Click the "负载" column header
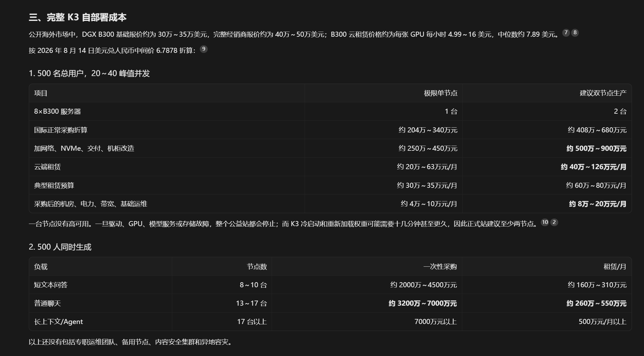Viewport: 644px width, 356px height. click(x=41, y=267)
